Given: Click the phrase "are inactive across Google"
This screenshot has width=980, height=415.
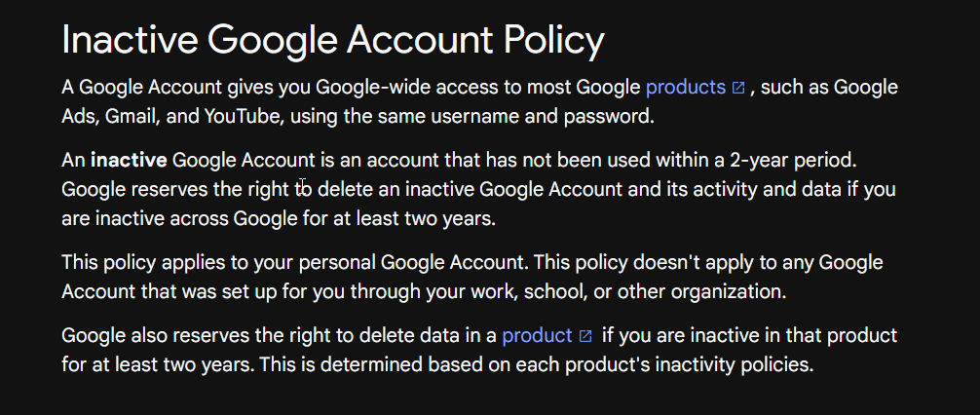Looking at the screenshot, I should tap(179, 219).
